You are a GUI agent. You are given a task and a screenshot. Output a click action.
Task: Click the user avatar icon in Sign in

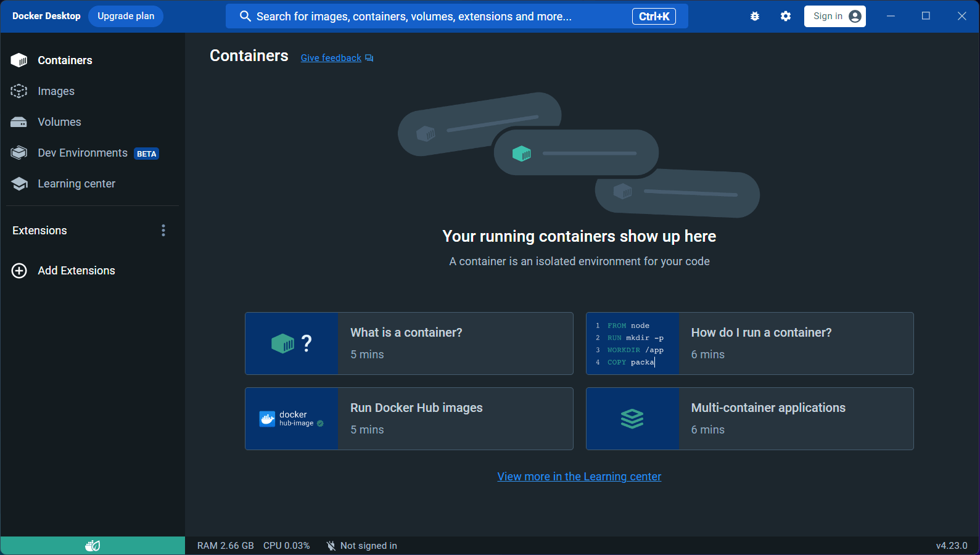(855, 17)
